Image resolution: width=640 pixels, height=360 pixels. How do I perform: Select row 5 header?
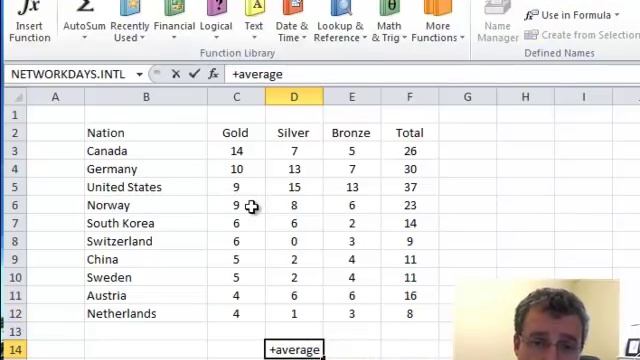click(x=15, y=187)
